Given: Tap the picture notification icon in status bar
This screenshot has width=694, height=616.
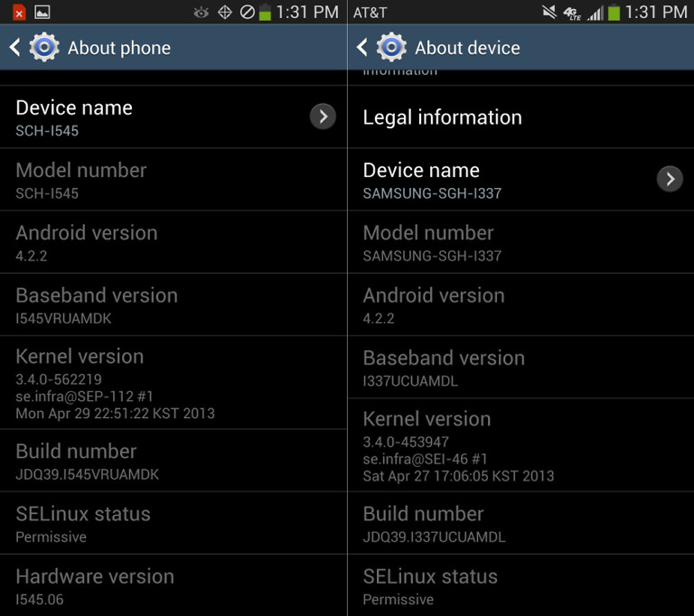Looking at the screenshot, I should [x=42, y=13].
